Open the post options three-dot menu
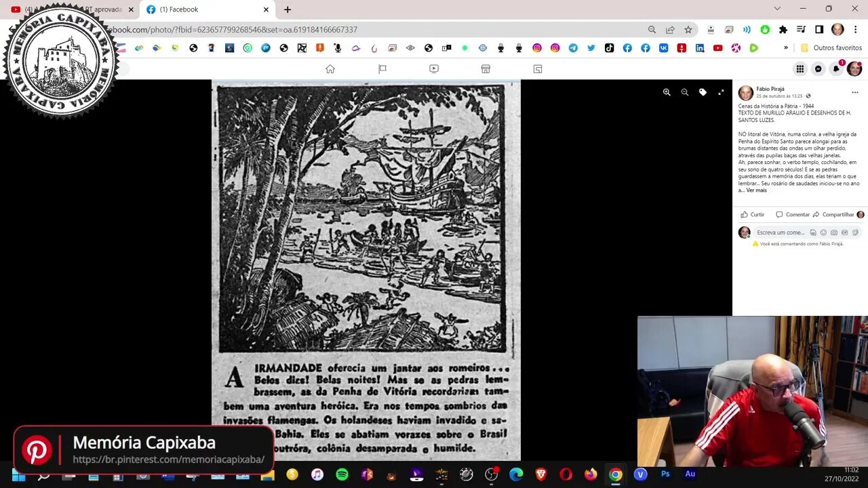Image resolution: width=868 pixels, height=488 pixels. coord(854,92)
